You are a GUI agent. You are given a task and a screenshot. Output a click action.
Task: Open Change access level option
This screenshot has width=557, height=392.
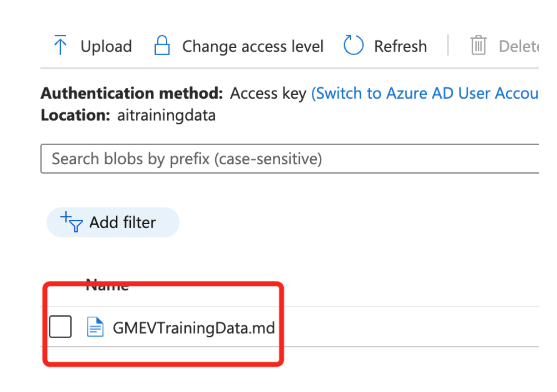pyautogui.click(x=252, y=46)
